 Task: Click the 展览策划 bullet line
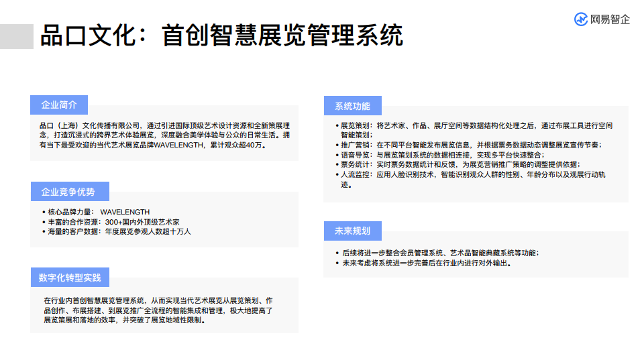pyautogui.click(x=476, y=129)
